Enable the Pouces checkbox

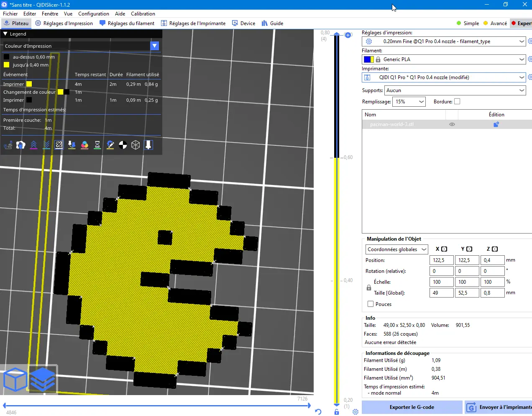pos(371,304)
